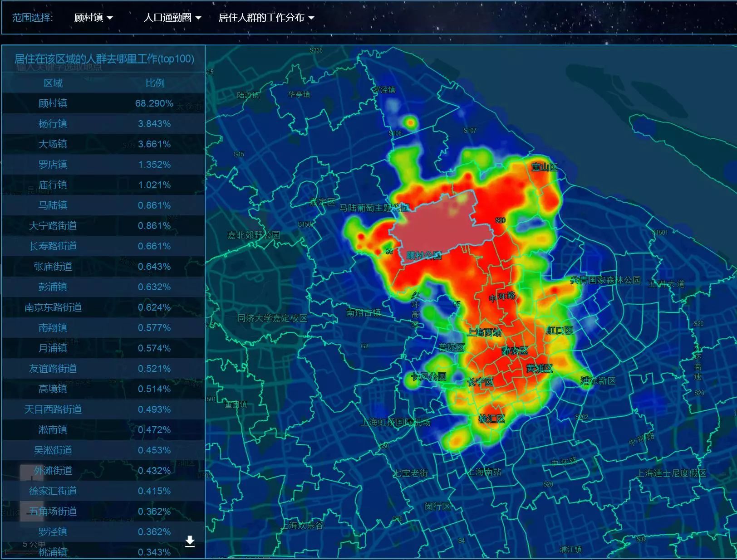Click the 虹口区 label on map
Screen dimensions: 737x560
click(x=560, y=331)
